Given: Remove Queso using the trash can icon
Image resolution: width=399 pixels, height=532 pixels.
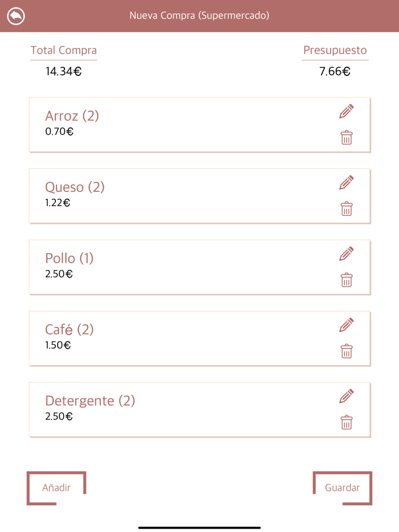Looking at the screenshot, I should pos(347,208).
